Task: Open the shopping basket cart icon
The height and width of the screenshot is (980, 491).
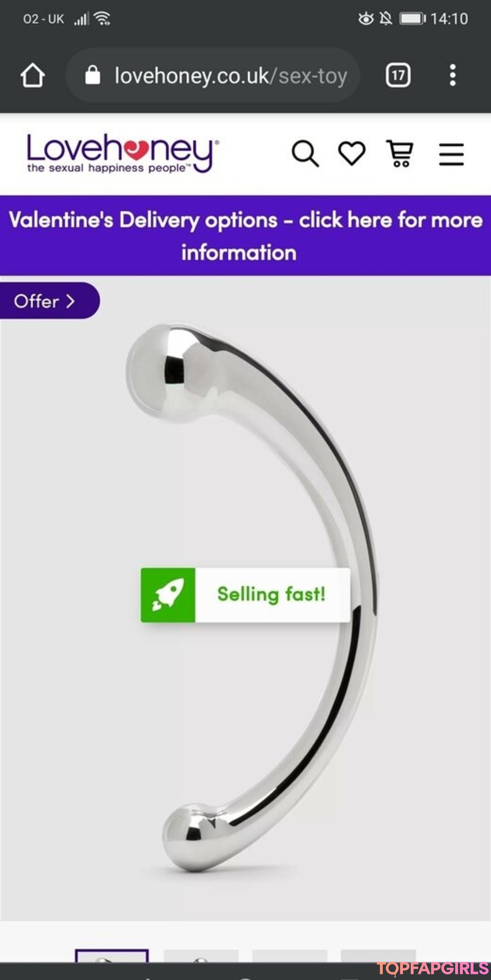Action: [x=400, y=153]
